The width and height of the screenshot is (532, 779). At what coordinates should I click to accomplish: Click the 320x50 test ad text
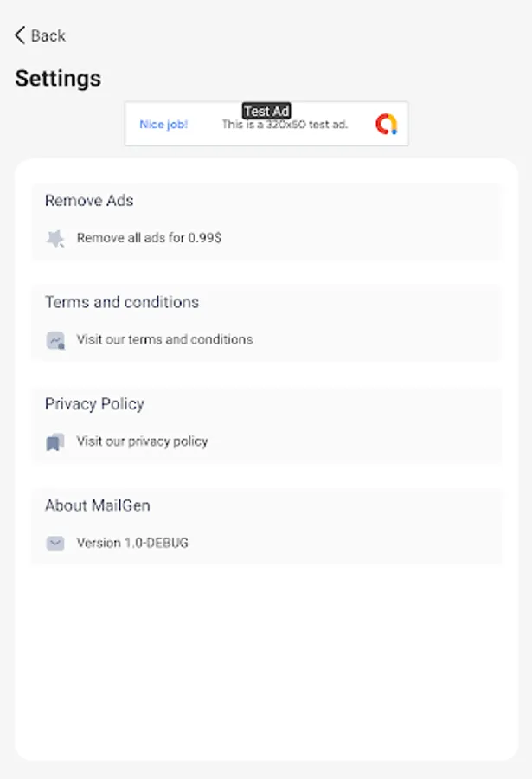pos(285,125)
